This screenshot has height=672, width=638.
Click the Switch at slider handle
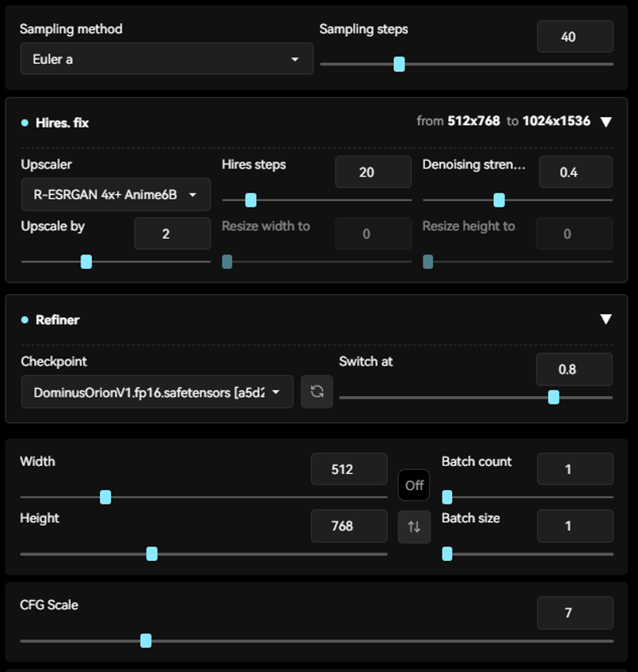553,397
